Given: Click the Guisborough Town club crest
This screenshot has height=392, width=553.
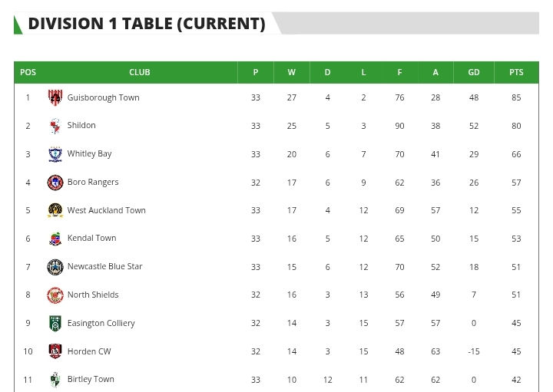Looking at the screenshot, I should pos(55,97).
